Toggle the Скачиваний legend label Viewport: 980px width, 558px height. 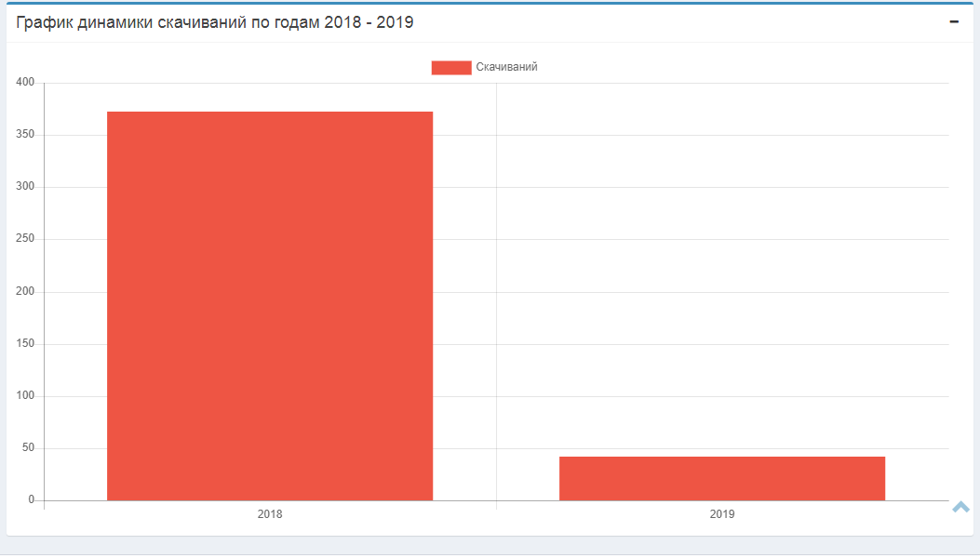tap(506, 67)
